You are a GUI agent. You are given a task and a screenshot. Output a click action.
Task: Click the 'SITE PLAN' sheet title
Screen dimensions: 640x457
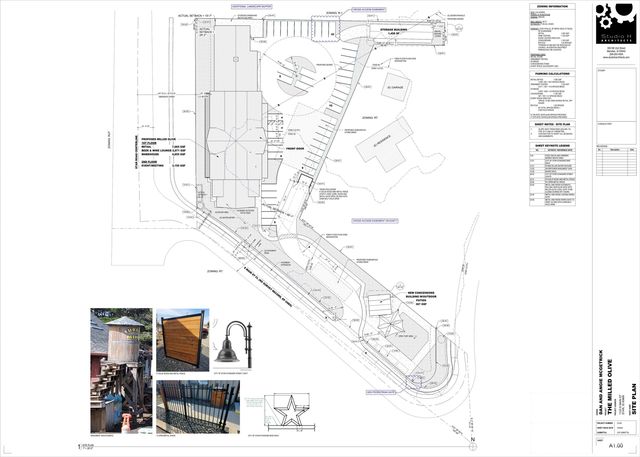[x=634, y=399]
